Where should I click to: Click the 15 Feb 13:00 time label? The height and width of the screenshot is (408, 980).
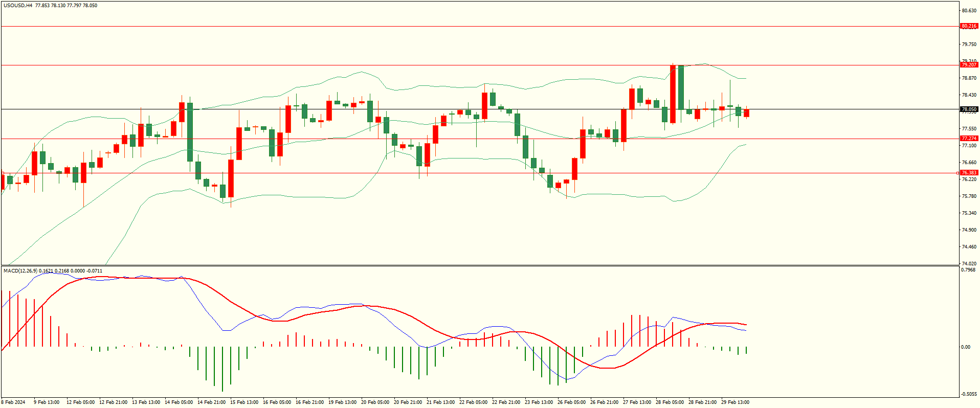244,402
